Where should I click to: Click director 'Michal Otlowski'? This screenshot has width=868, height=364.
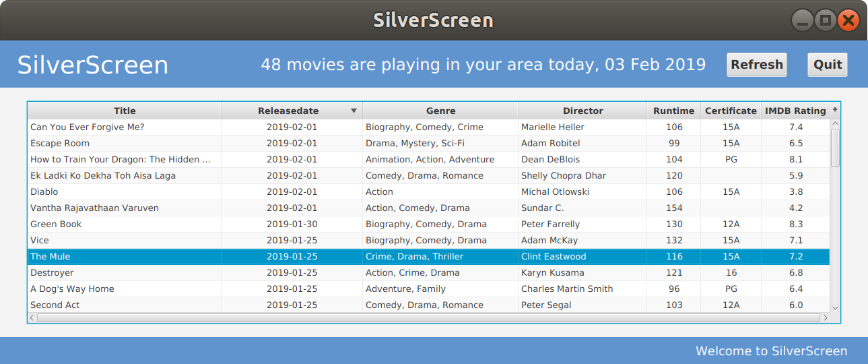(x=555, y=191)
